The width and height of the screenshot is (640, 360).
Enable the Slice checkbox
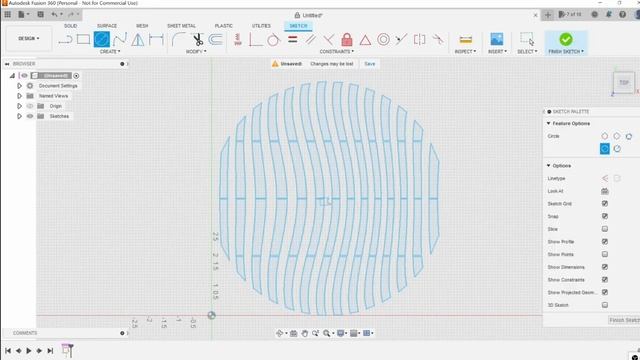[604, 229]
